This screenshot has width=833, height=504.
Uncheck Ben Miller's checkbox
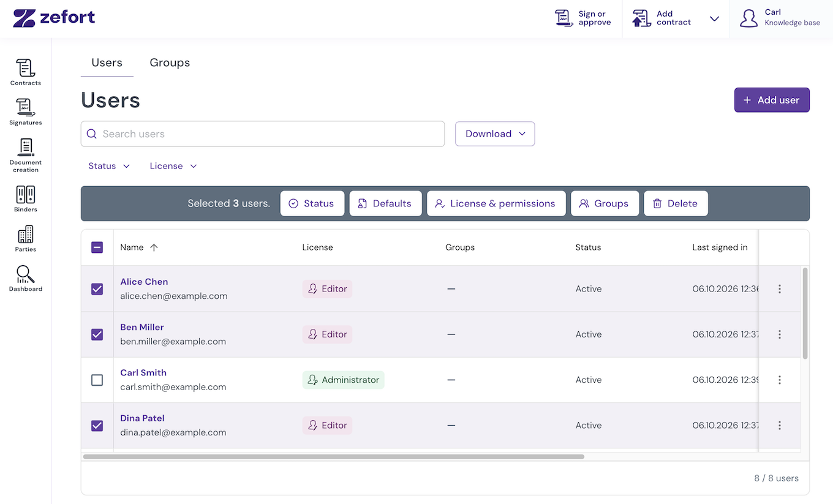(97, 334)
